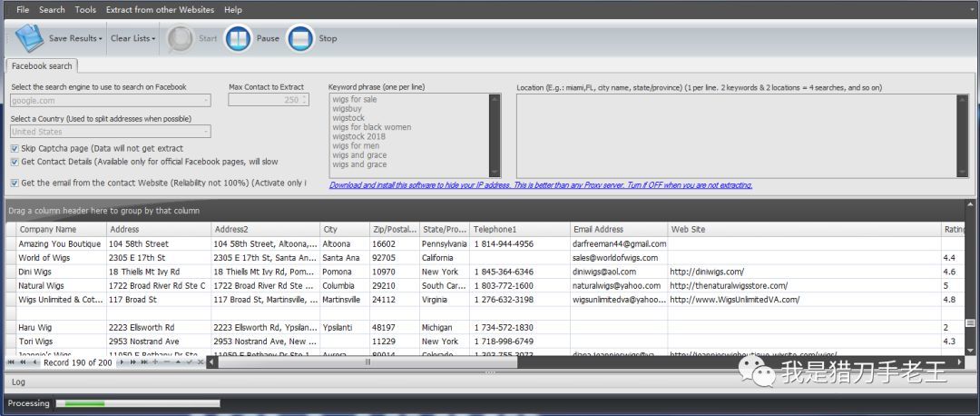Click results grid scroll down arrow
This screenshot has height=416, width=980.
[970, 351]
